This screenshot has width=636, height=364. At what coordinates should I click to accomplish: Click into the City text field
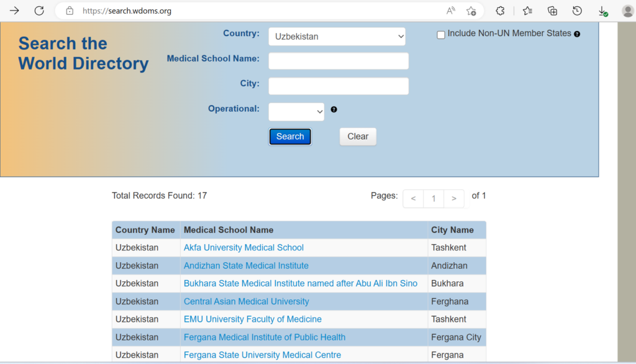point(338,86)
